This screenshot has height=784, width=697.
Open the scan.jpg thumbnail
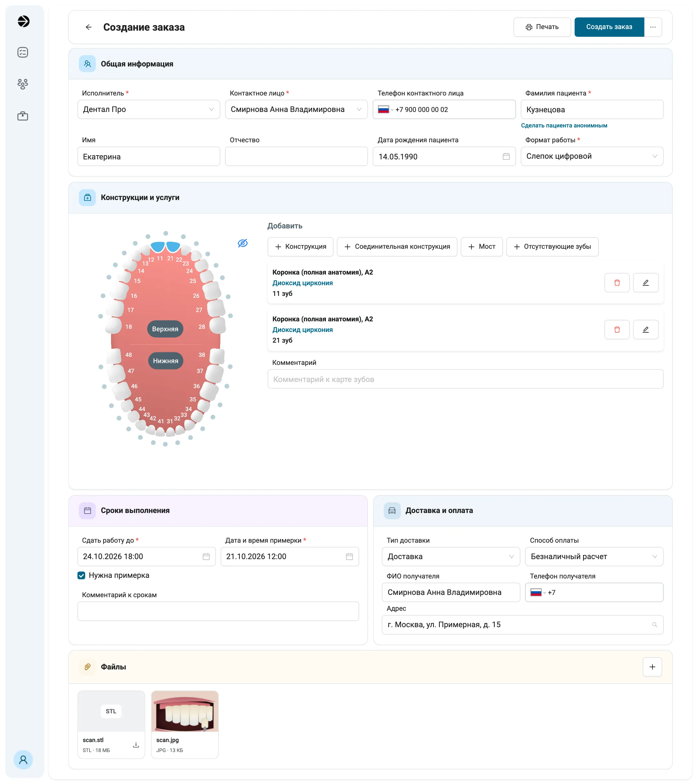pos(185,711)
